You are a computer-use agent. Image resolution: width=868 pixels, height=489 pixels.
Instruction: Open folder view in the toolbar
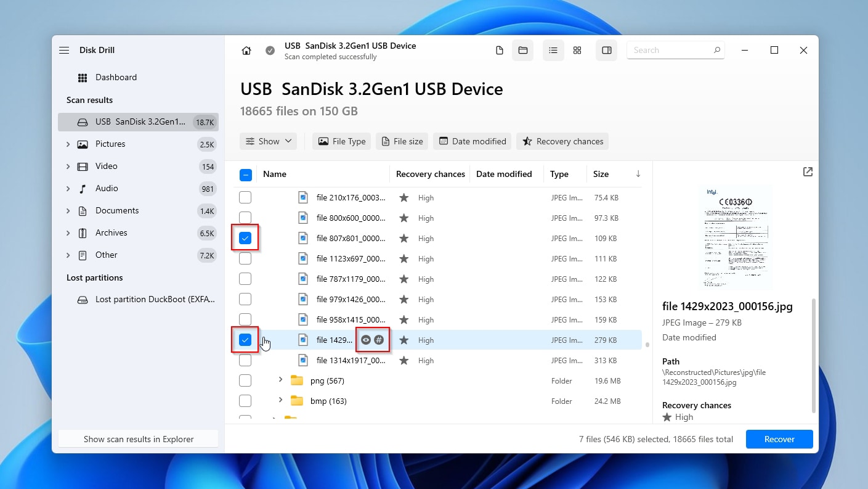[x=522, y=50]
